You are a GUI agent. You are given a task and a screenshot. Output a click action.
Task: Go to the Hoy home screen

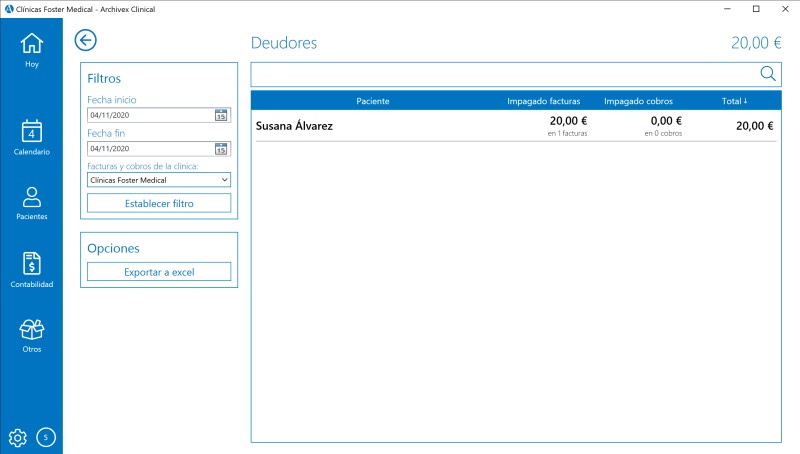point(31,50)
